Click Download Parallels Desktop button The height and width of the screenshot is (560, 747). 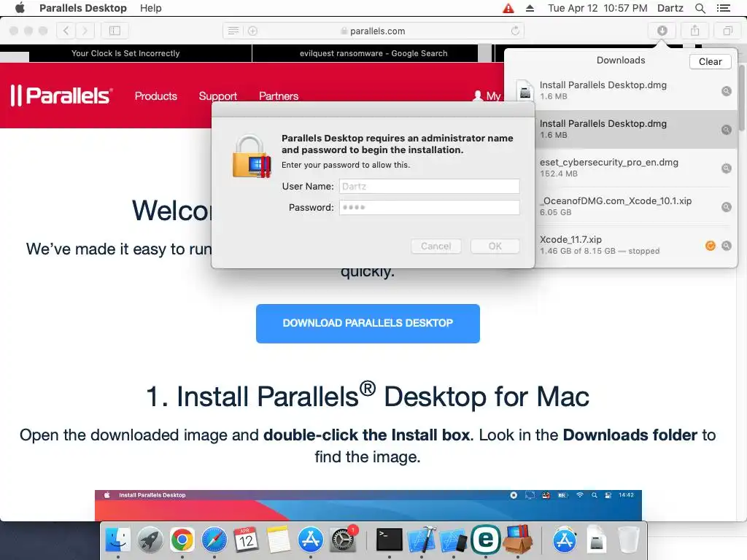[x=368, y=323]
